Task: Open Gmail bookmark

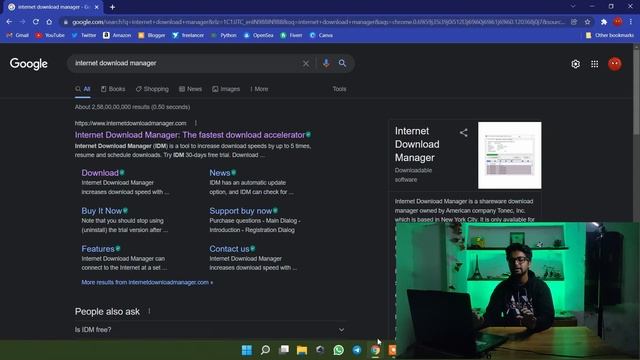Action: pyautogui.click(x=18, y=36)
